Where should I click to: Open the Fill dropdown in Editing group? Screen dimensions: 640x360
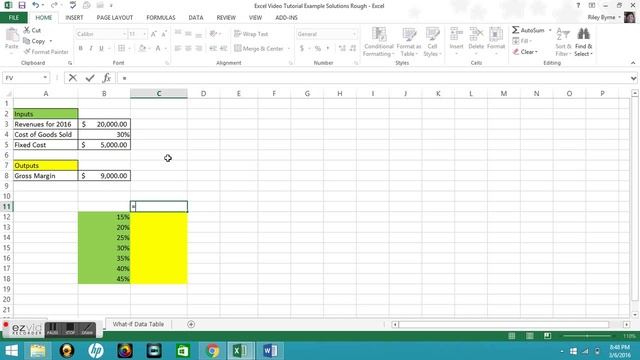click(x=522, y=41)
